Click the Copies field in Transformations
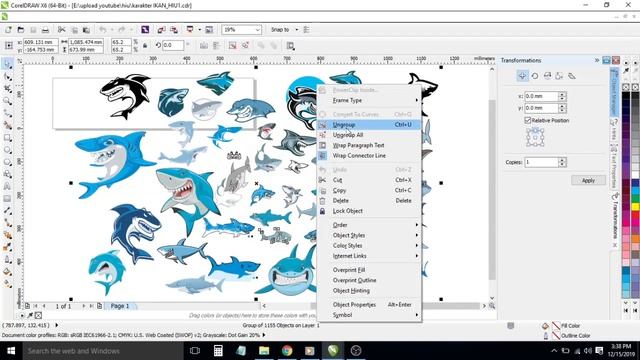 (541, 162)
